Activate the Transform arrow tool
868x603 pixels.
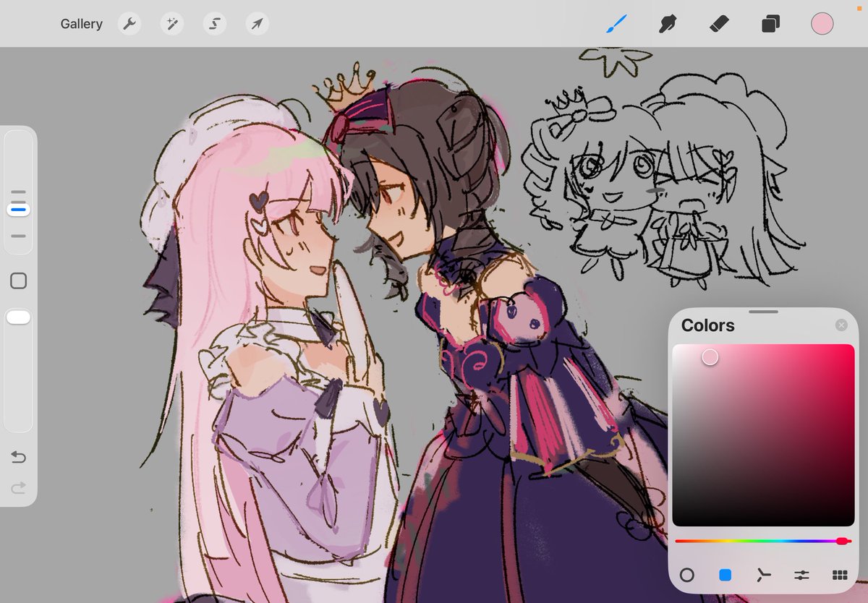(x=257, y=24)
